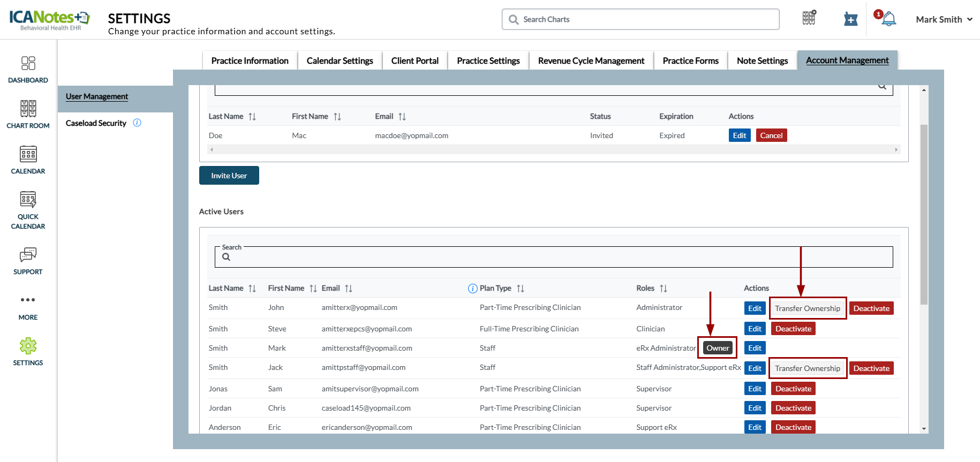Screen dimensions: 980x462
Task: Click the vertical scrollbar thumb
Action: pyautogui.click(x=924, y=214)
